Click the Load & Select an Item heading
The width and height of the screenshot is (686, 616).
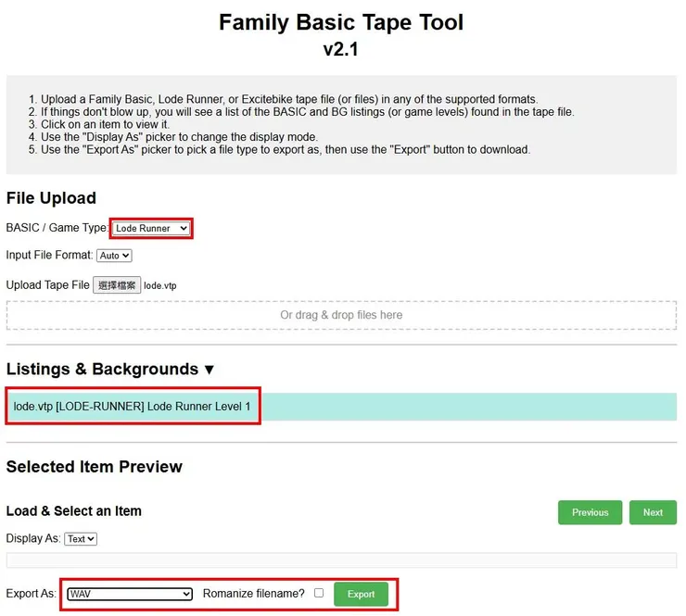tap(74, 511)
